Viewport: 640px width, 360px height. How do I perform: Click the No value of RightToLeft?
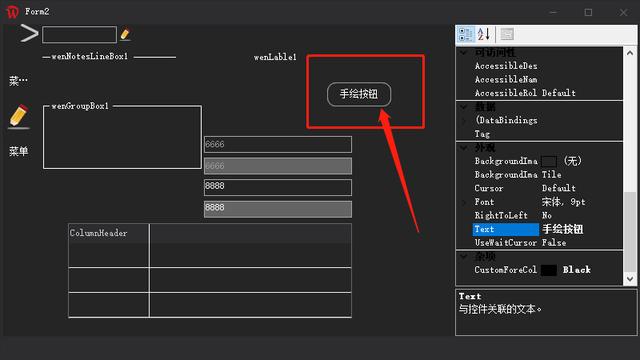point(547,216)
